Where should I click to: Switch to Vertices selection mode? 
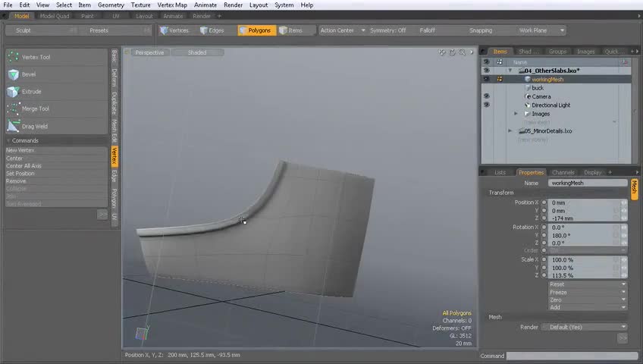(175, 30)
